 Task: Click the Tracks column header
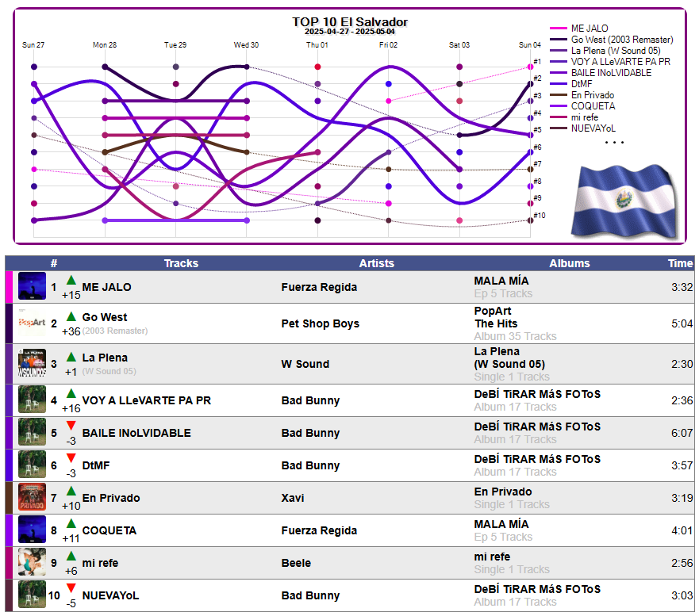[x=181, y=263]
